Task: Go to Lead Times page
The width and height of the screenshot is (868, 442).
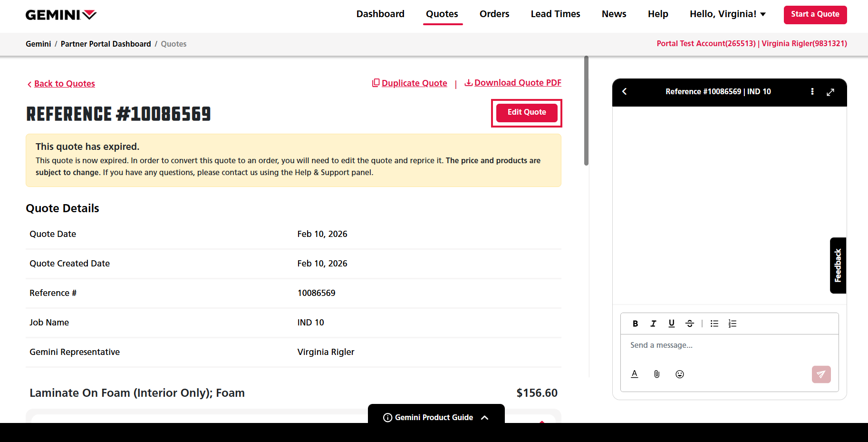Action: tap(555, 14)
